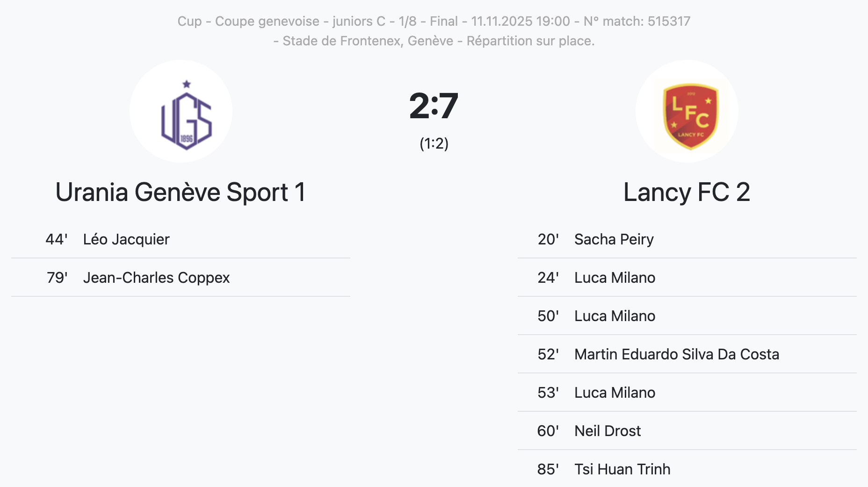Click Luca Milano's 24' goal entry

pyautogui.click(x=615, y=278)
